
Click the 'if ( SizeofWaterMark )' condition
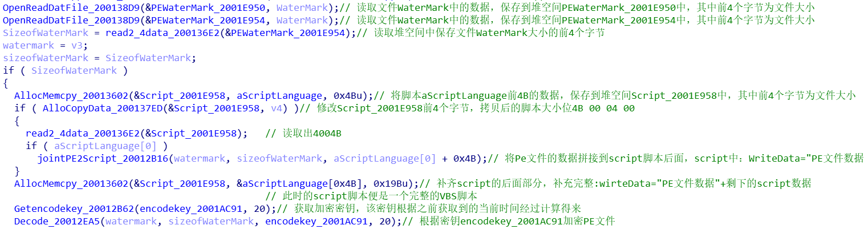(66, 70)
